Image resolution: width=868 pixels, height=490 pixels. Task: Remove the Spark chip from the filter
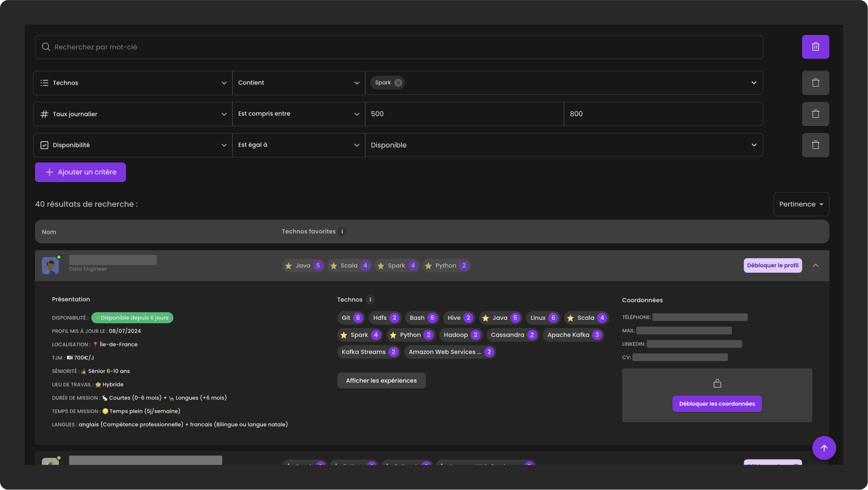pyautogui.click(x=398, y=83)
